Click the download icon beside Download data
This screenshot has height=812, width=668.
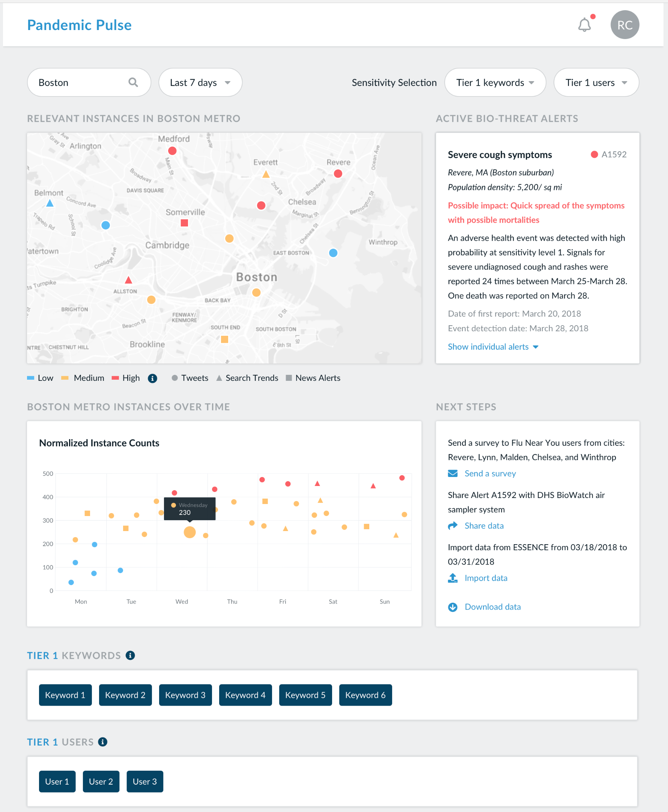pos(453,607)
